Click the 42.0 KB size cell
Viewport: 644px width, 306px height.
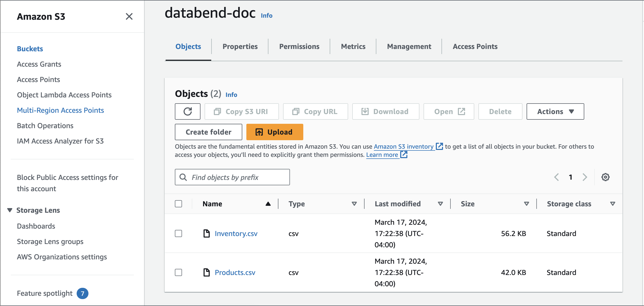pos(514,272)
